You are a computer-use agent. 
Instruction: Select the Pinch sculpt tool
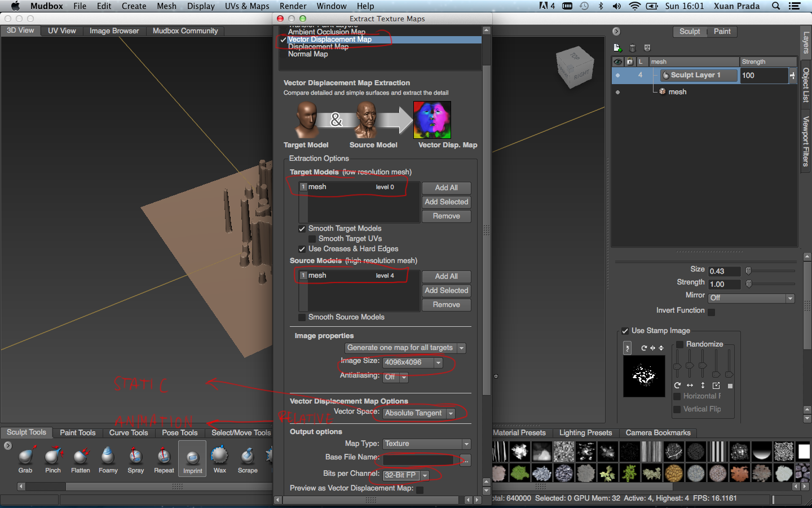click(x=53, y=459)
